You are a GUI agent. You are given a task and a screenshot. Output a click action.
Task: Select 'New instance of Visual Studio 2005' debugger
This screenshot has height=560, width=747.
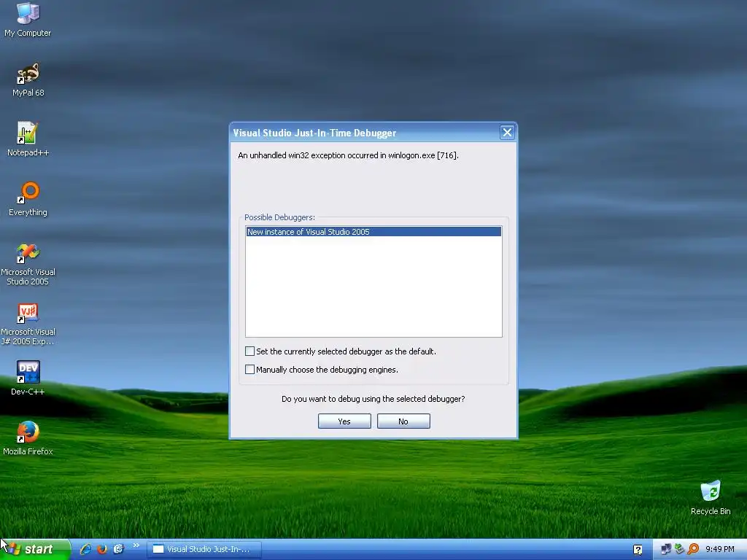(x=373, y=232)
